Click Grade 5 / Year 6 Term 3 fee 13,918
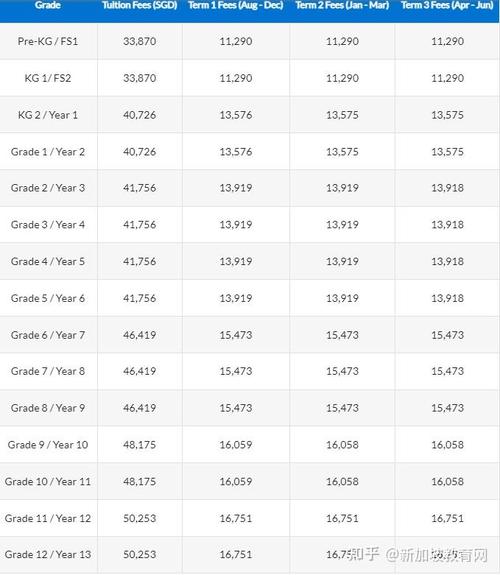Screen dimensions: 500x575 pyautogui.click(x=448, y=298)
